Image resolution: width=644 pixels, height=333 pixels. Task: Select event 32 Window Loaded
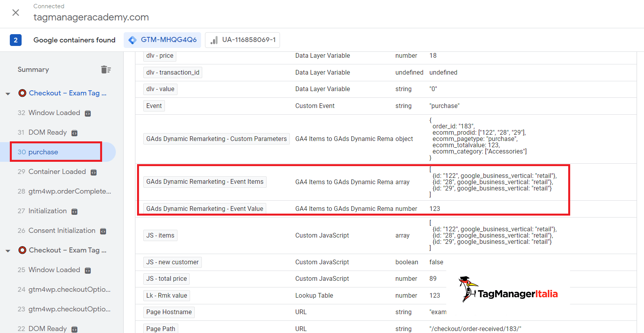(x=54, y=113)
